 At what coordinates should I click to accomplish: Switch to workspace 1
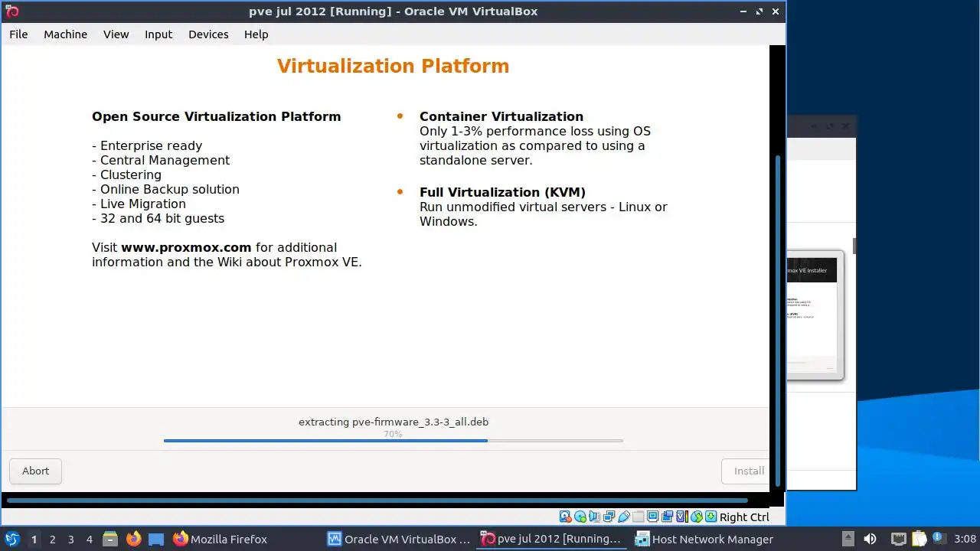point(34,540)
